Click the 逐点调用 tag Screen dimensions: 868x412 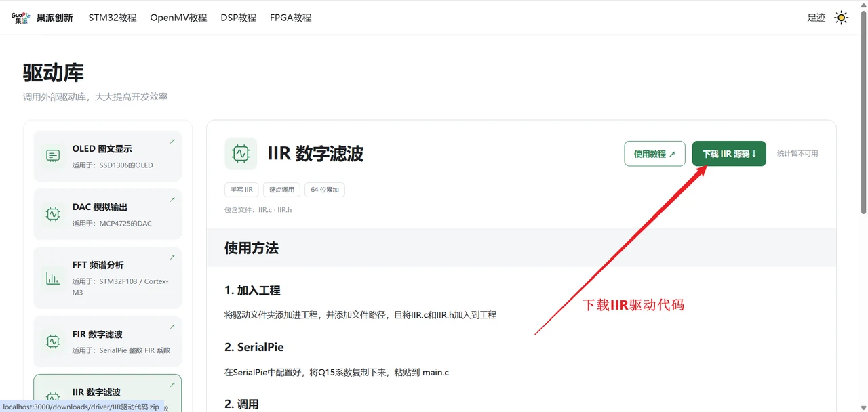tap(281, 190)
